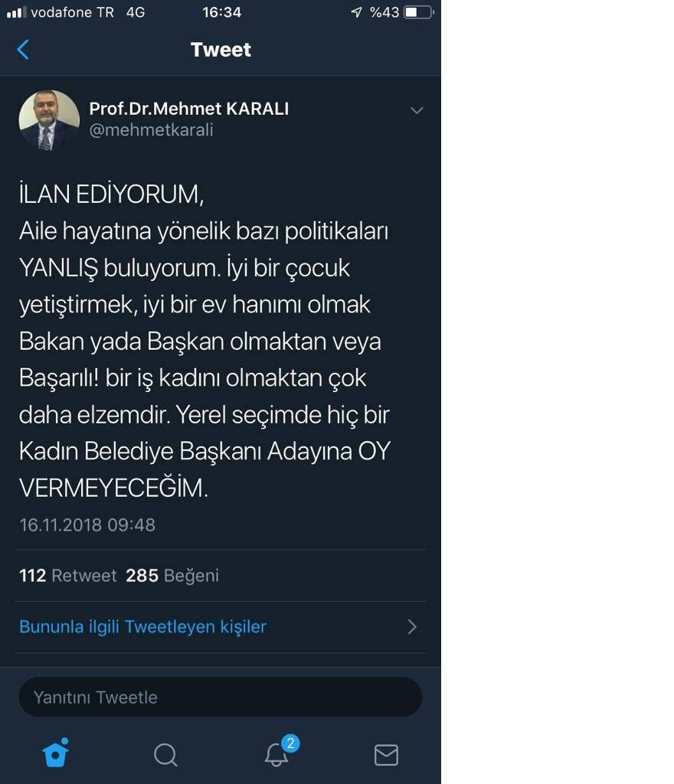Tap the notification badge showing 2
Image resolution: width=674 pixels, height=784 pixels.
290,743
